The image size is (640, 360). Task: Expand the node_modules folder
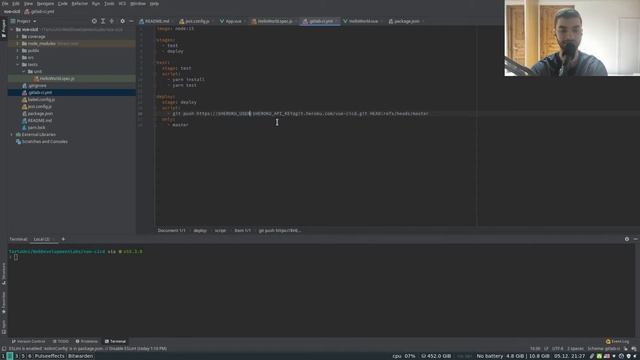coord(18,44)
